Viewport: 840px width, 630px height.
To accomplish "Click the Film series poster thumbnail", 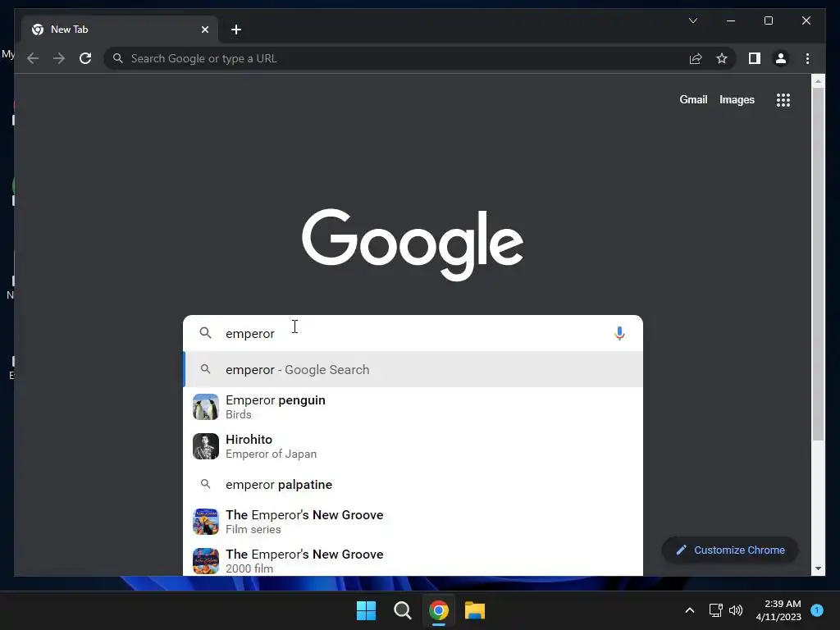I will 206,522.
